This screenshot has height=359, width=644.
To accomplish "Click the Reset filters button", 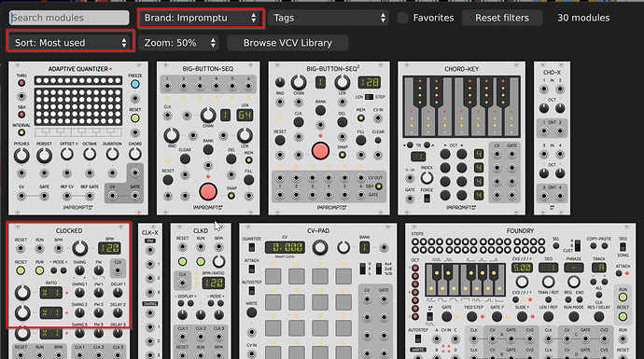I will click(x=502, y=18).
